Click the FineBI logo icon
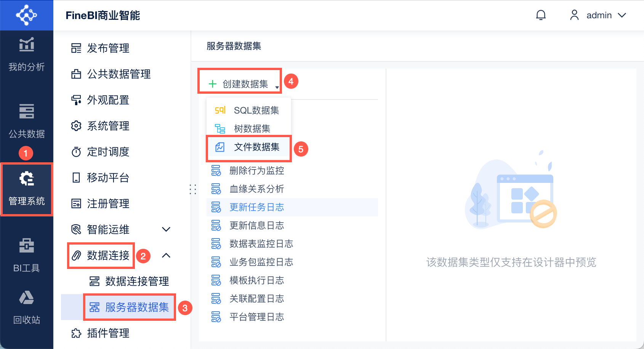 (x=27, y=15)
